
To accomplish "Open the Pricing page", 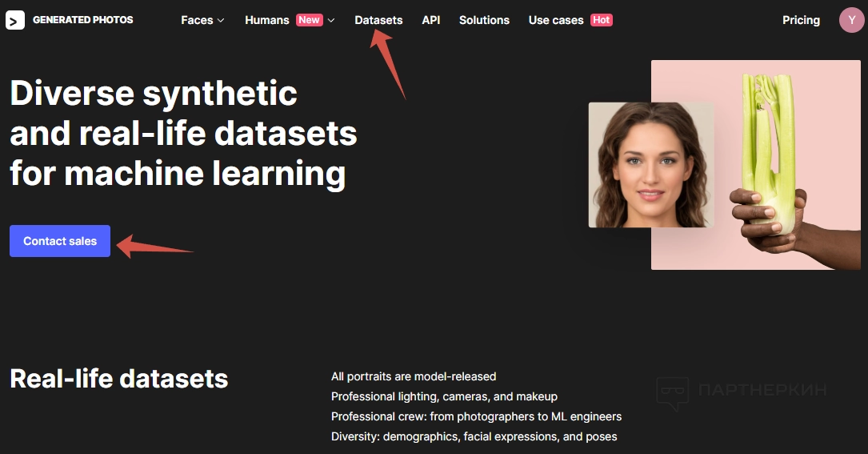I will 801,21.
